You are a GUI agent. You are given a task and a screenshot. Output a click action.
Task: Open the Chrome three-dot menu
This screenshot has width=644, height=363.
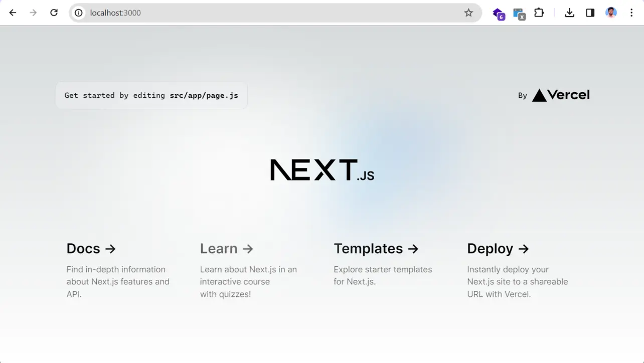point(631,13)
